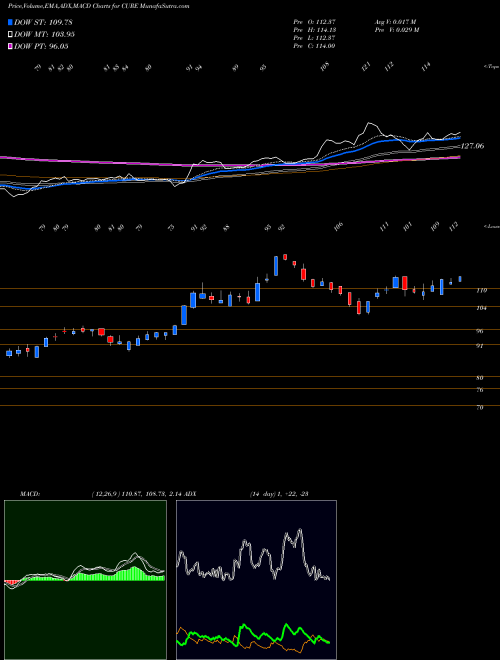Click the 80 price level label
Viewport: 500px width, 660px height.
click(479, 378)
